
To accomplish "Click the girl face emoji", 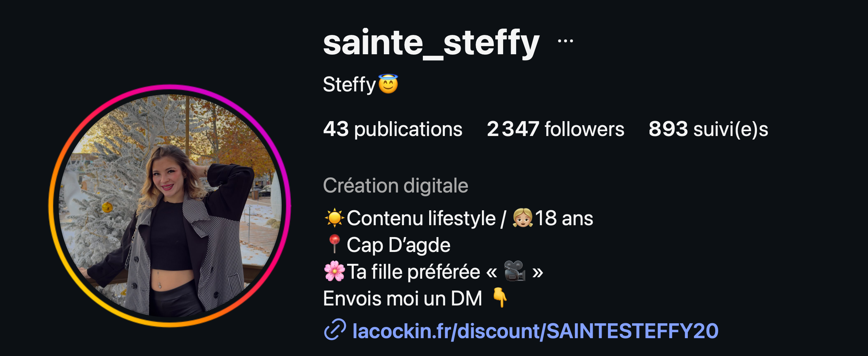I will click(522, 218).
